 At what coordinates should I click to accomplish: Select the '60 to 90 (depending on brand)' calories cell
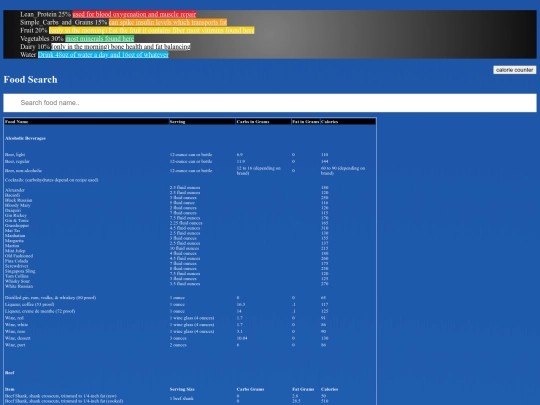[343, 170]
